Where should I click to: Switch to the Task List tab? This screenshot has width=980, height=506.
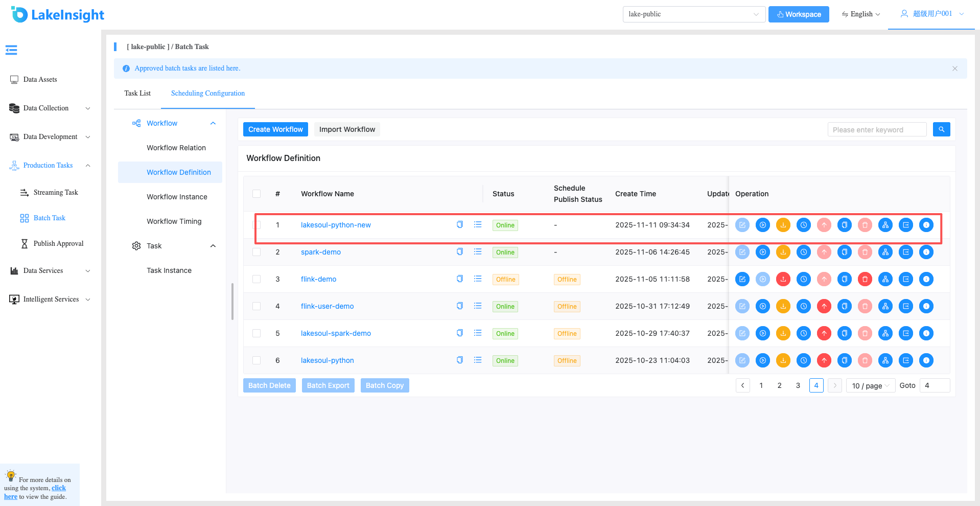[x=137, y=93]
